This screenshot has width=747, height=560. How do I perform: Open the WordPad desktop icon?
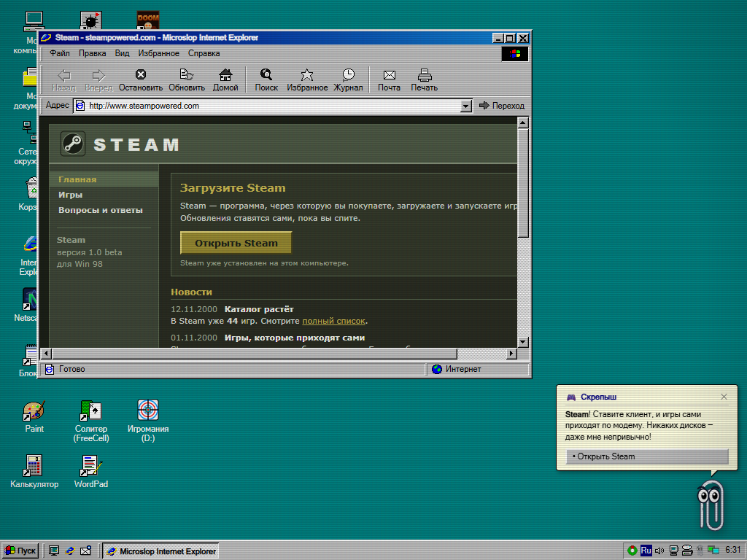[x=90, y=472]
